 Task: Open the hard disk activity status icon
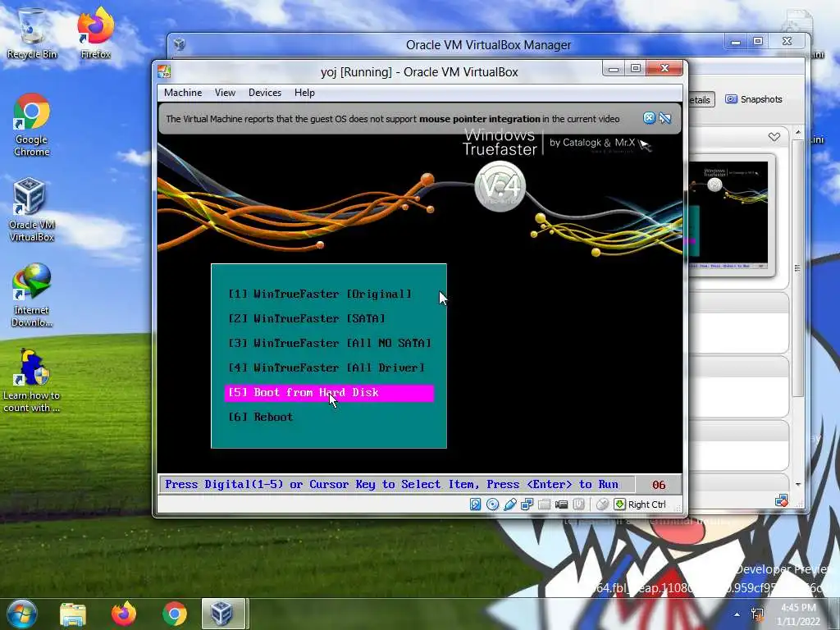click(x=475, y=504)
